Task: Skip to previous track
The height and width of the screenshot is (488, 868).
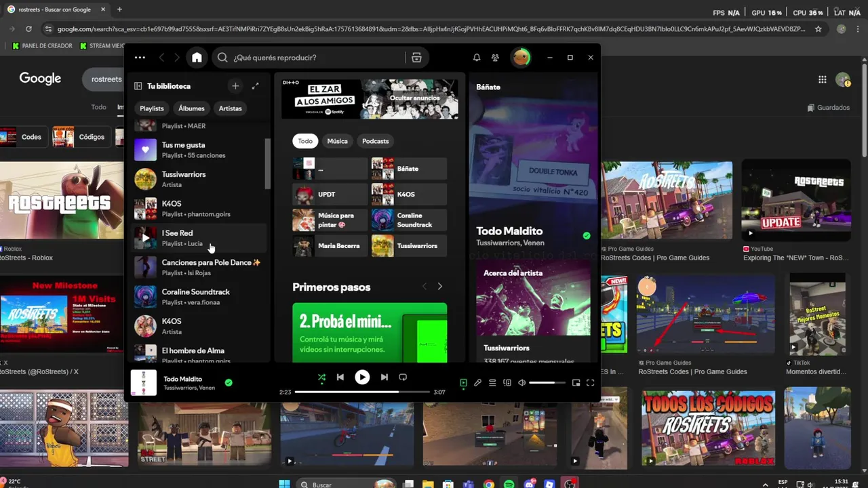Action: pos(340,377)
